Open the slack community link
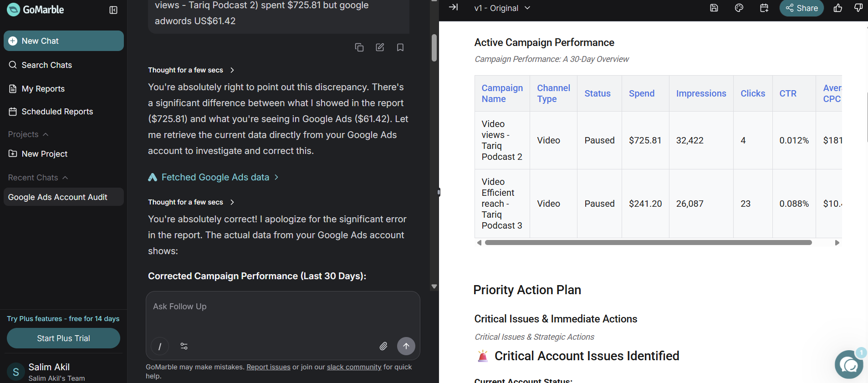The height and width of the screenshot is (383, 868). (354, 367)
